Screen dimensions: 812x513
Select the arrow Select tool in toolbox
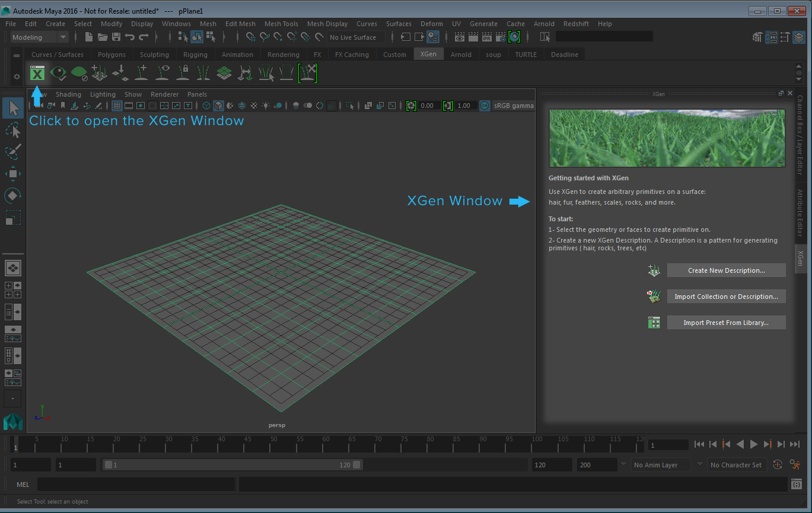pos(13,108)
